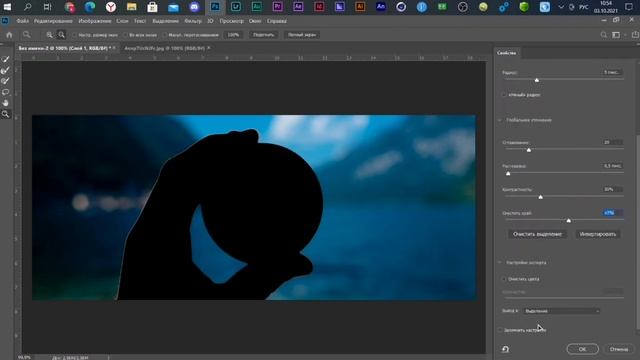Click the Контрастность slider handle
This screenshot has width=640, height=360.
tap(540, 197)
